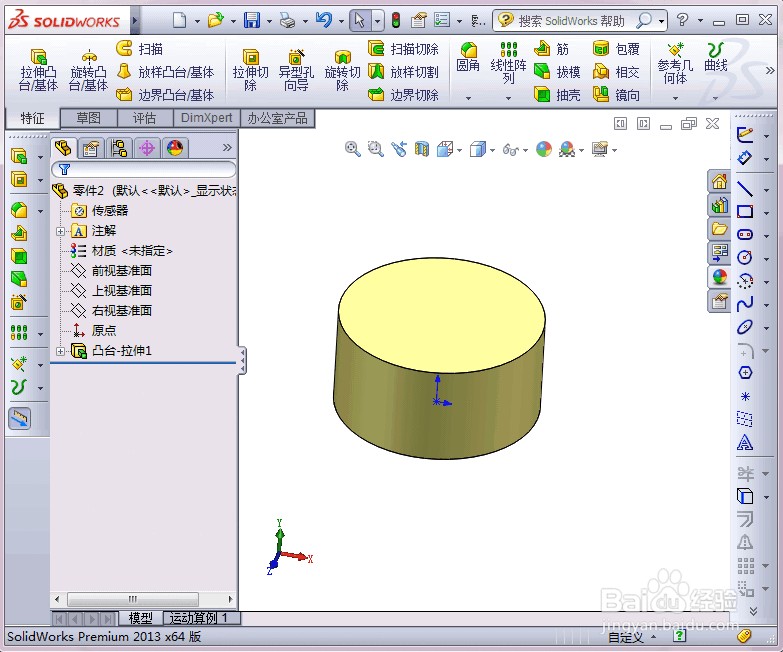
Task: Click the Print icon in the top toolbar
Action: 287,20
